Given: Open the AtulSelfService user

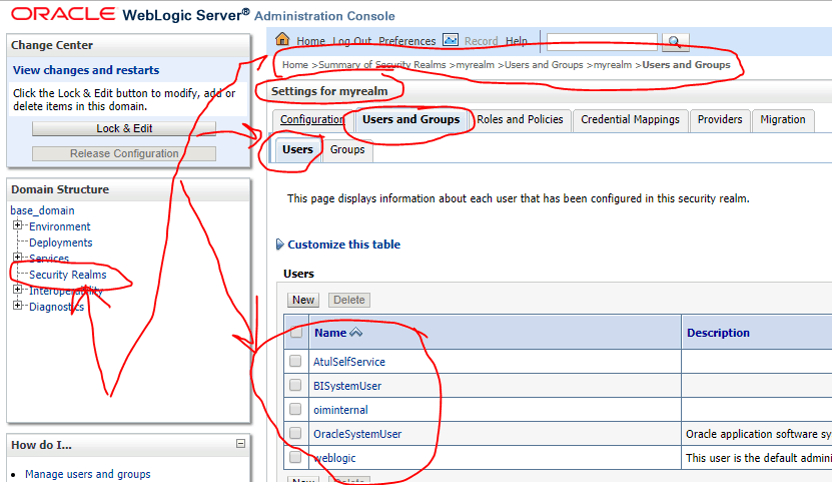Looking at the screenshot, I should 349,362.
